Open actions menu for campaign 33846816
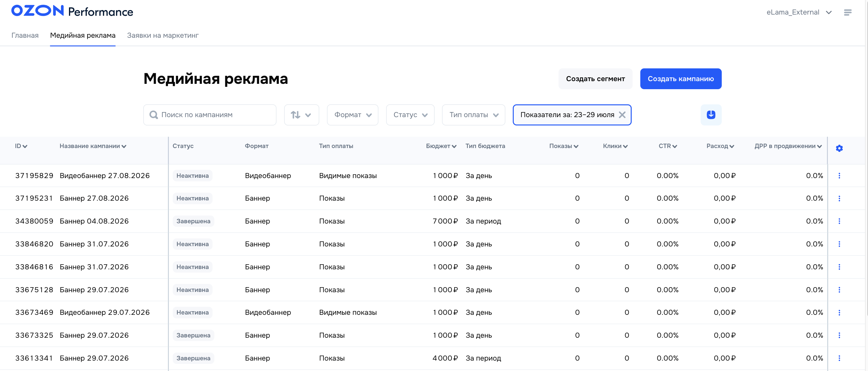The image size is (868, 371). point(839,267)
